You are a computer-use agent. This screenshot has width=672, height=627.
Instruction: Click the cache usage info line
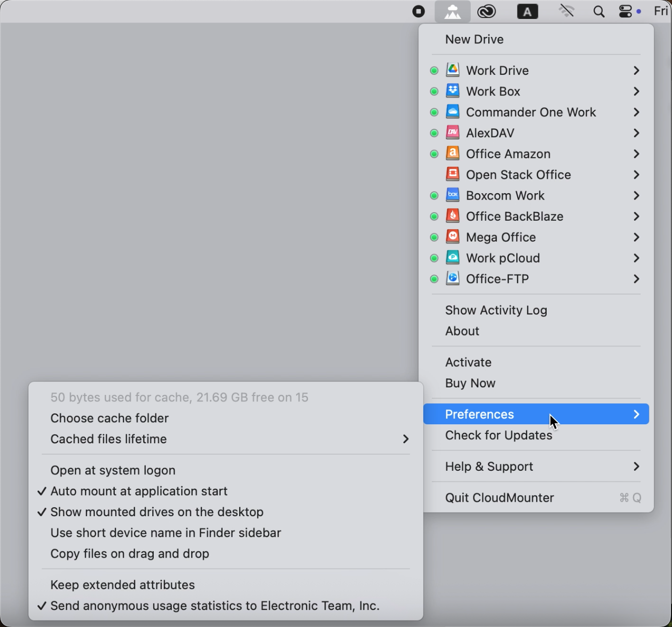(179, 397)
